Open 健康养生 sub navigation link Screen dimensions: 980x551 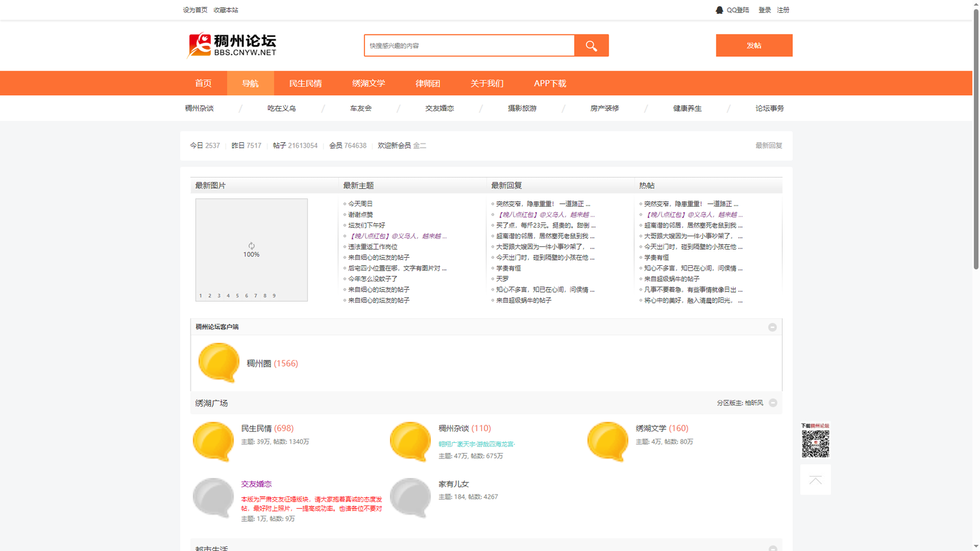(x=687, y=108)
